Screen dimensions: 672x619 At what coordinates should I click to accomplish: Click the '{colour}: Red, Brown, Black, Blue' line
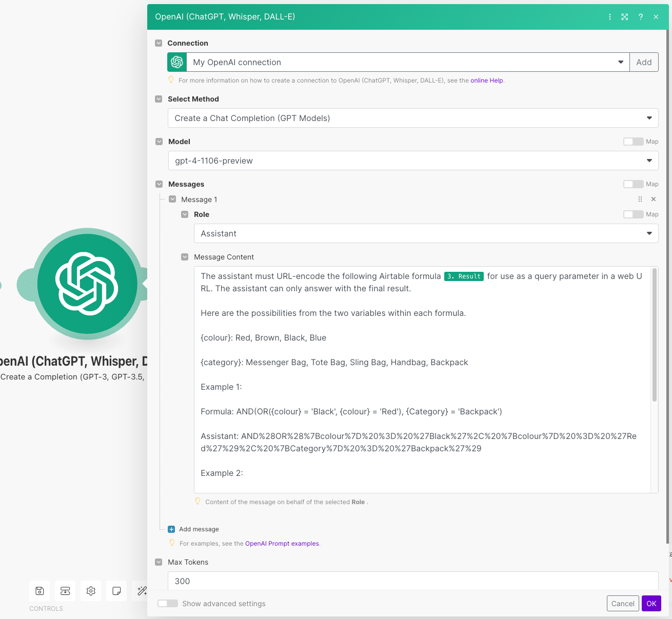[x=264, y=338]
